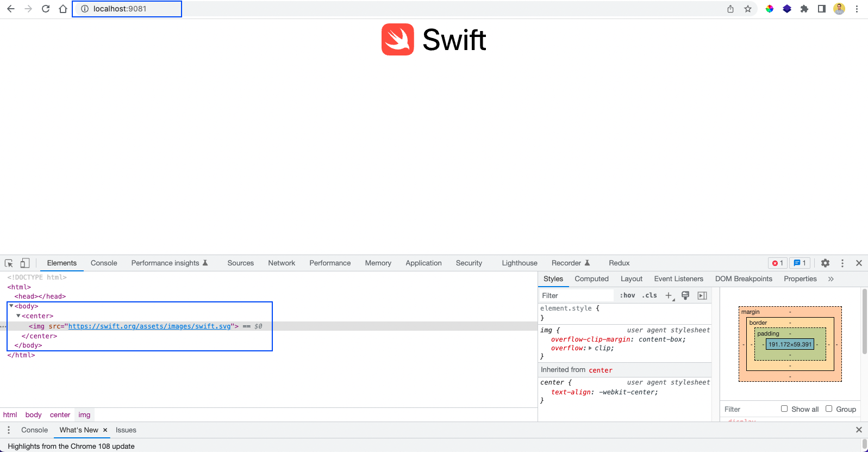Image resolution: width=868 pixels, height=452 pixels.
Task: Open the Application tab
Action: (x=423, y=263)
